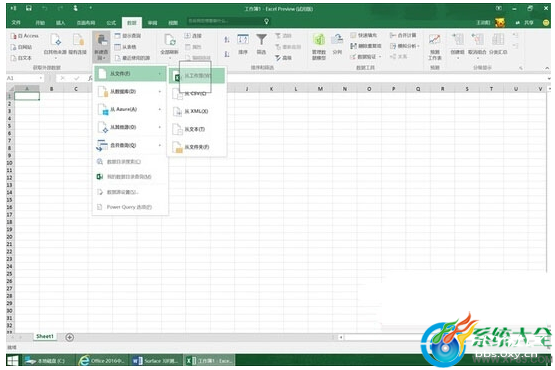This screenshot has height=370, width=555.
Task: Open the Sort (排序) dialog button
Action: (243, 44)
